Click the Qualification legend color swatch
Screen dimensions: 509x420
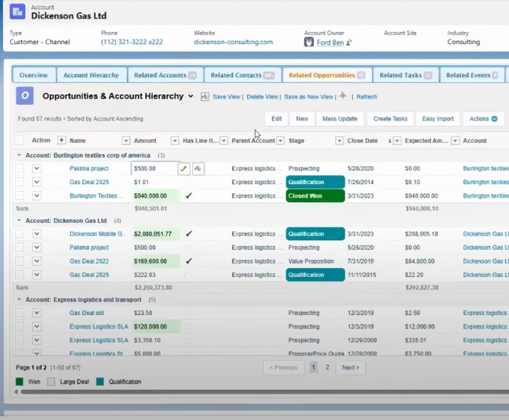[x=100, y=382]
